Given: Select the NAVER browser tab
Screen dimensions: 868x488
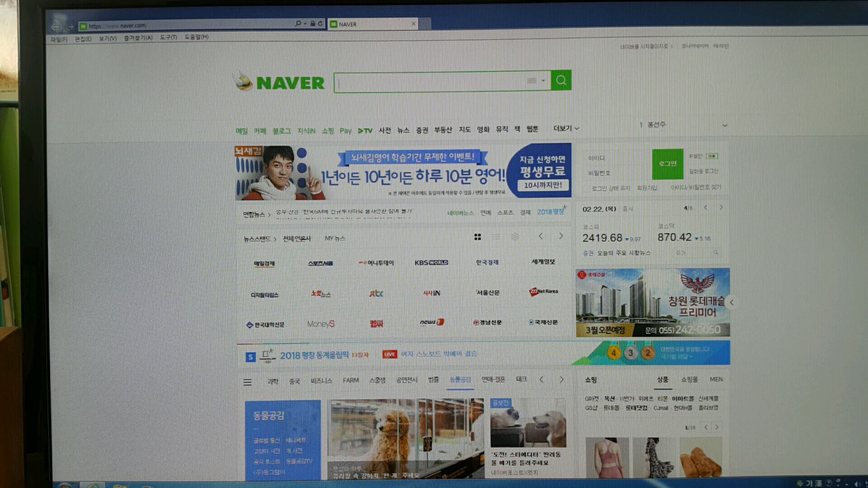Looking at the screenshot, I should pyautogui.click(x=373, y=24).
